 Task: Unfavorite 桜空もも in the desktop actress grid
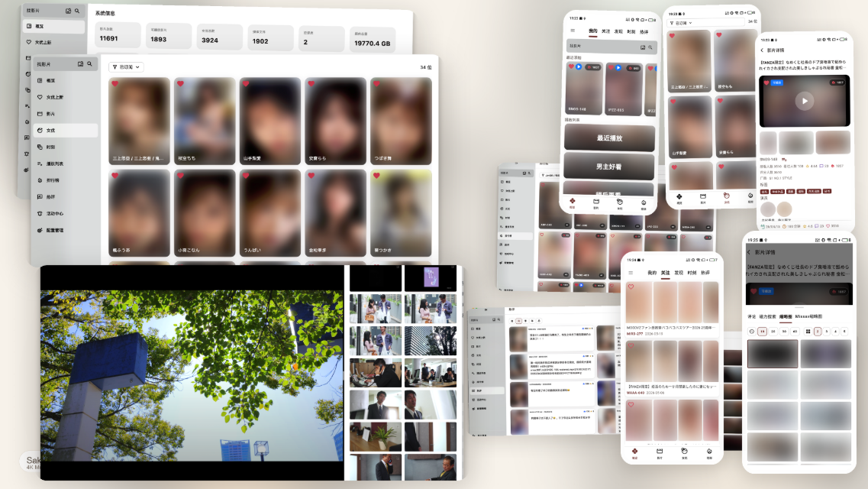point(180,83)
